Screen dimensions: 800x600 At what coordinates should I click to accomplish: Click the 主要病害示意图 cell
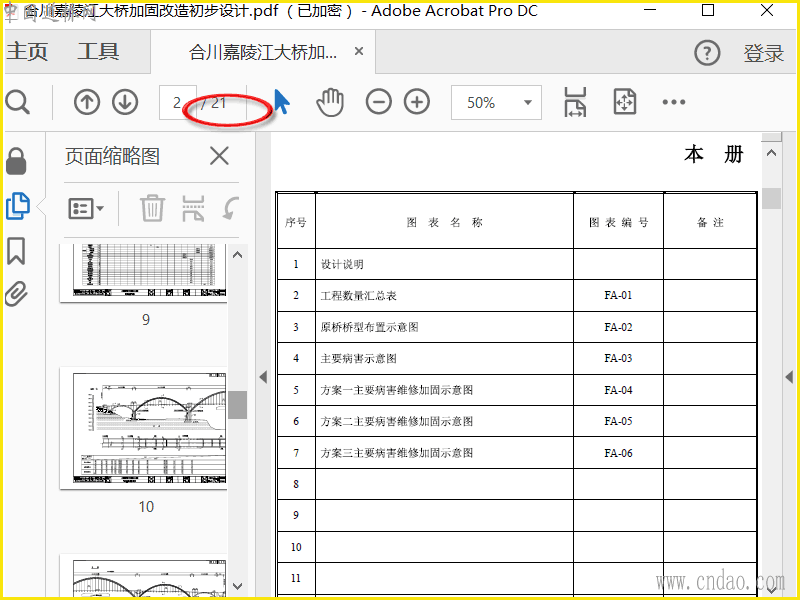444,358
